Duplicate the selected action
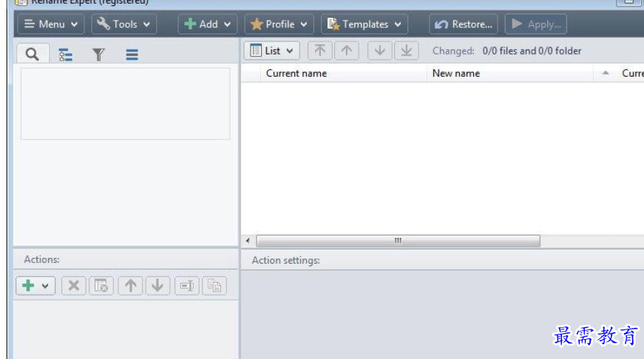 [214, 286]
